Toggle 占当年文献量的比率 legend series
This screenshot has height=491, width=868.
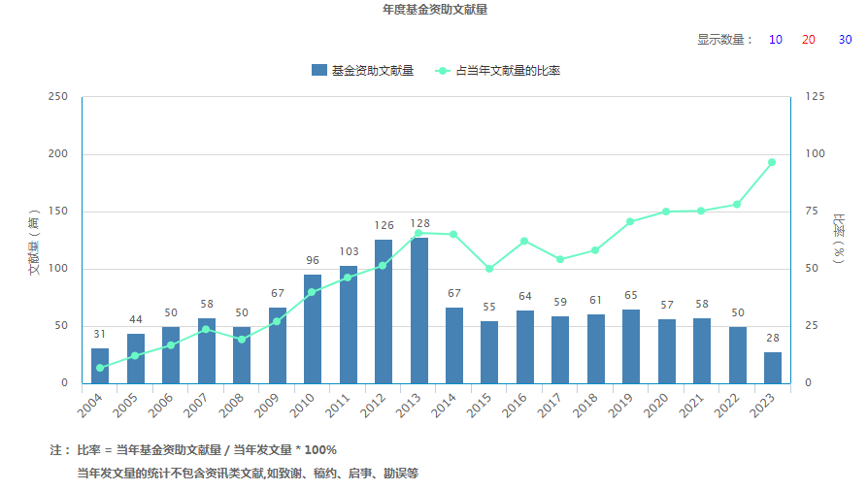pyautogui.click(x=498, y=70)
